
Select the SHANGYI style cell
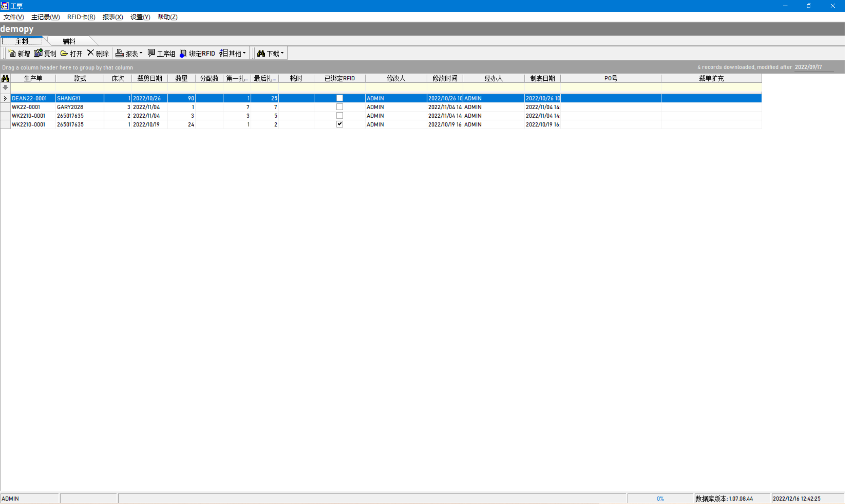click(x=80, y=98)
